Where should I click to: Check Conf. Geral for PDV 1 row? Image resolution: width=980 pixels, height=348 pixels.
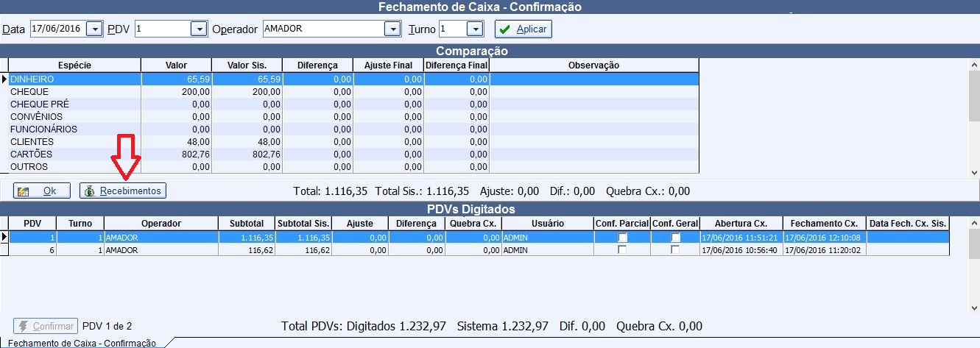click(x=675, y=238)
